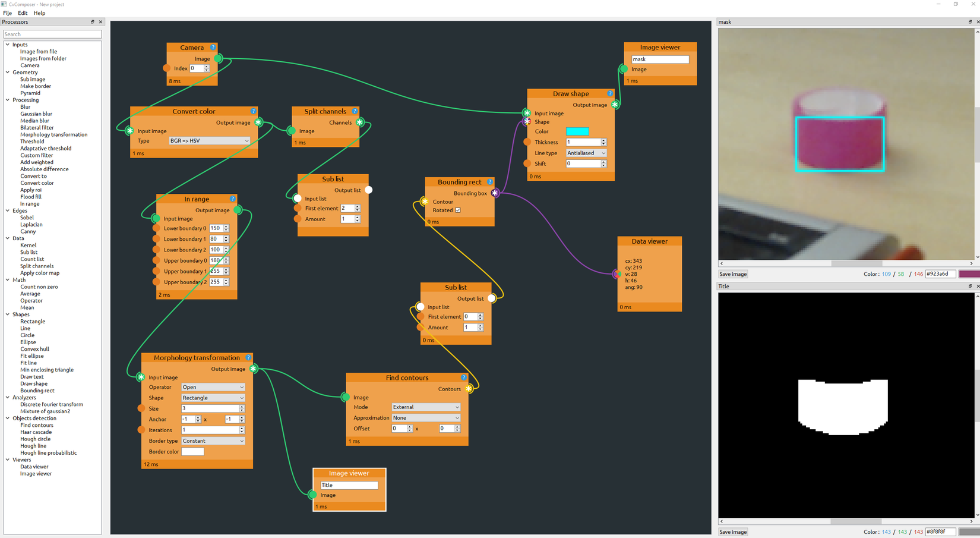The image size is (980, 538).
Task: Save image from the Title viewer panel
Action: pyautogui.click(x=732, y=531)
